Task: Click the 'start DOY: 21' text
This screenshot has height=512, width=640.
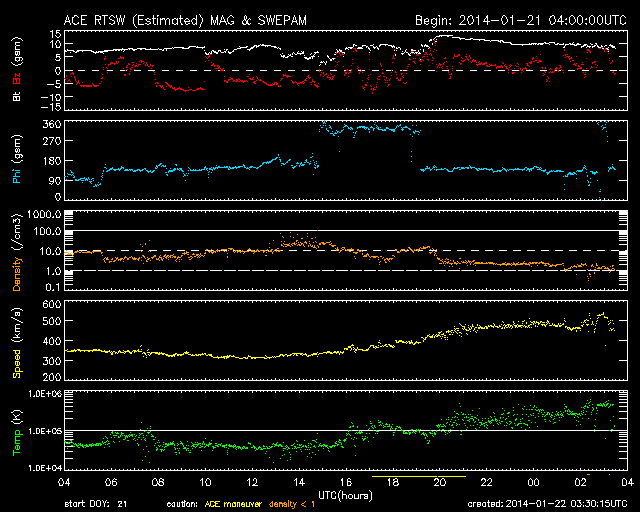Action: pos(96,504)
